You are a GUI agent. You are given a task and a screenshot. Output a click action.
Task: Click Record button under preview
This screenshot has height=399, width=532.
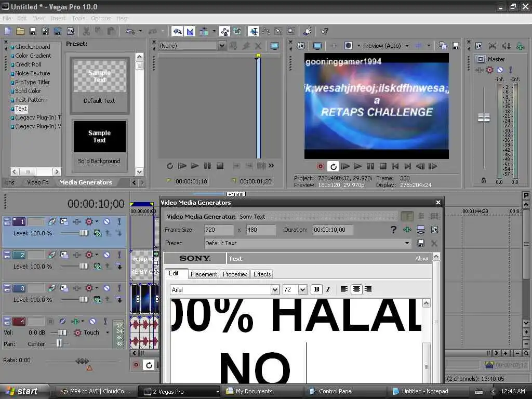click(x=320, y=166)
